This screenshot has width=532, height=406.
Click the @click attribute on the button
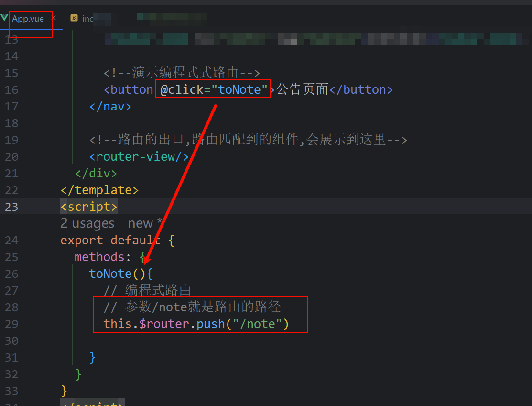click(x=182, y=89)
